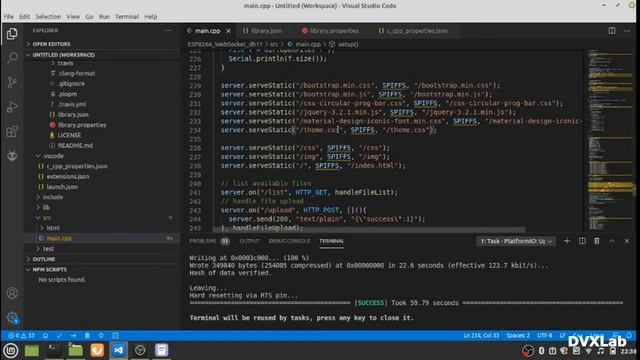The image size is (640, 360).
Task: Click the Ln 234, Col 33 status item
Action: (481, 336)
